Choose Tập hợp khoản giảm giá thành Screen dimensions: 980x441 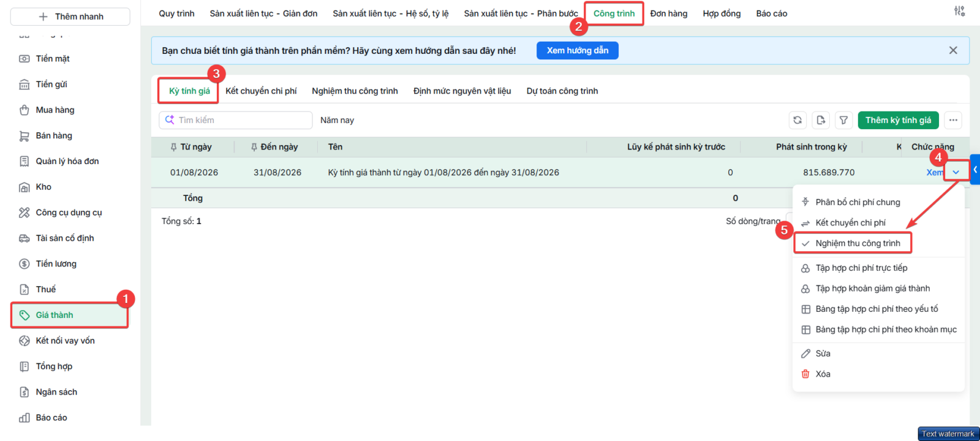pos(878,288)
